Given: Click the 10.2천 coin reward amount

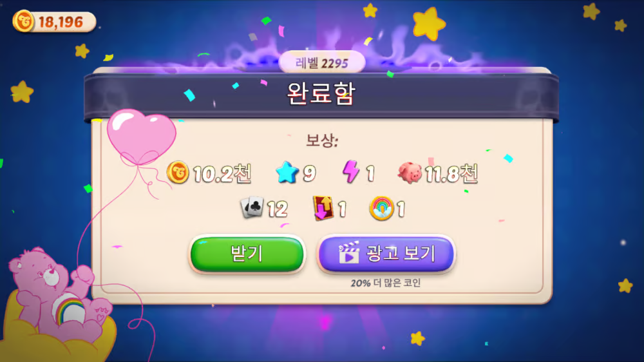Looking at the screenshot, I should point(222,173).
